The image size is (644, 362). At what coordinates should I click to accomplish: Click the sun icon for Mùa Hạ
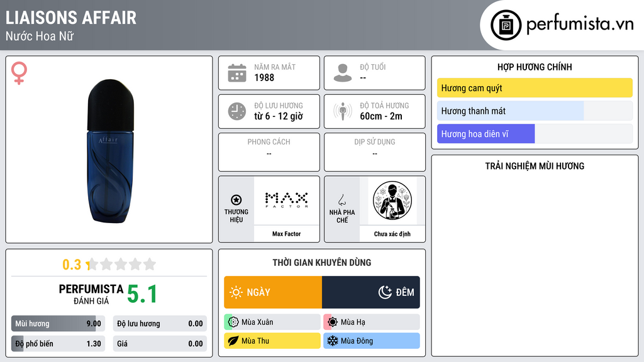coord(333,322)
